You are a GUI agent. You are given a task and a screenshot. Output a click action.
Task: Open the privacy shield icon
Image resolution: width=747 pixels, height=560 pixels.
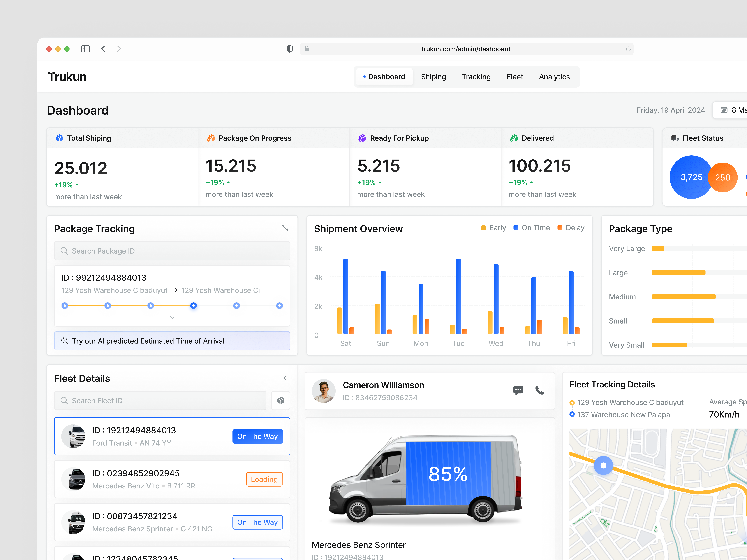pos(289,49)
